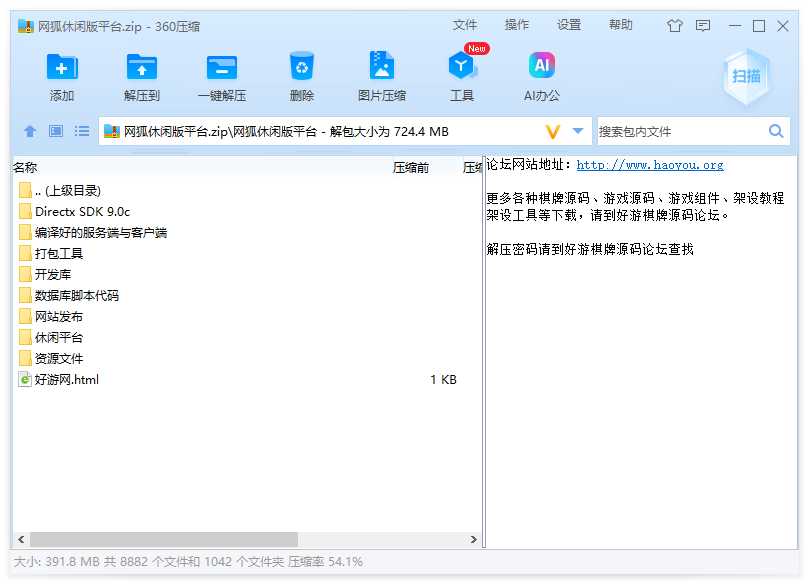809x584 pixels.
Task: Open Image Compression (图片压缩) tool
Action: tap(382, 66)
